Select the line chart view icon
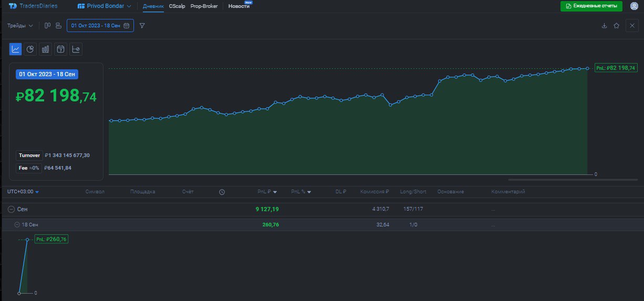This screenshot has width=644, height=301. click(x=16, y=49)
